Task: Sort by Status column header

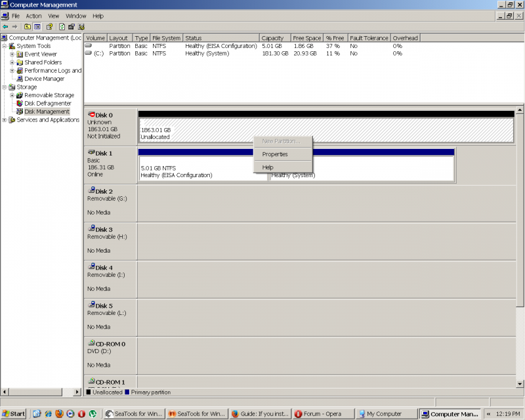Action: 221,38
